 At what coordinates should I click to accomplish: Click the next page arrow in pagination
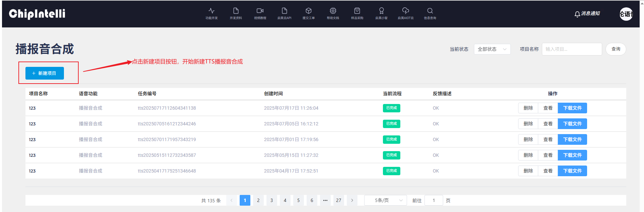coord(352,200)
